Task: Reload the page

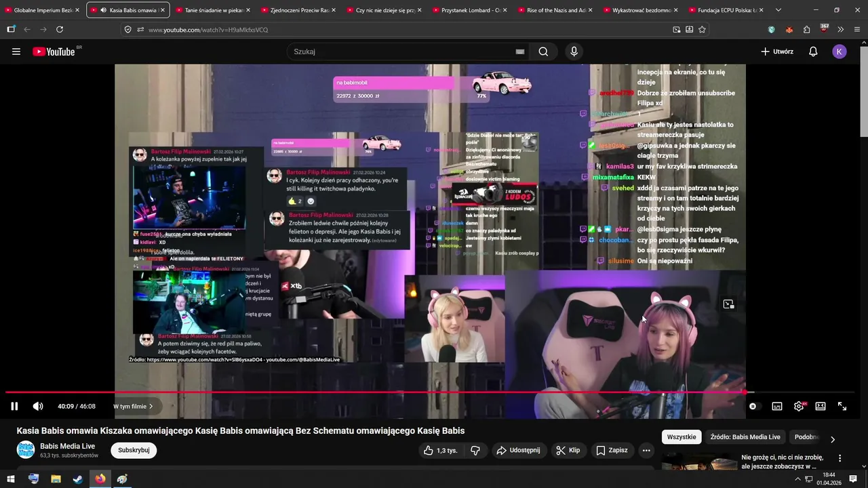Action: coord(60,30)
